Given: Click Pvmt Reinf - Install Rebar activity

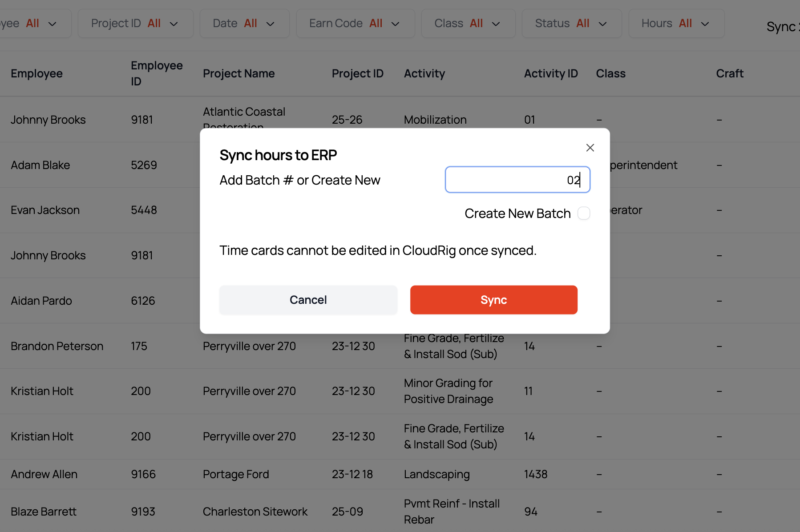Looking at the screenshot, I should click(452, 512).
